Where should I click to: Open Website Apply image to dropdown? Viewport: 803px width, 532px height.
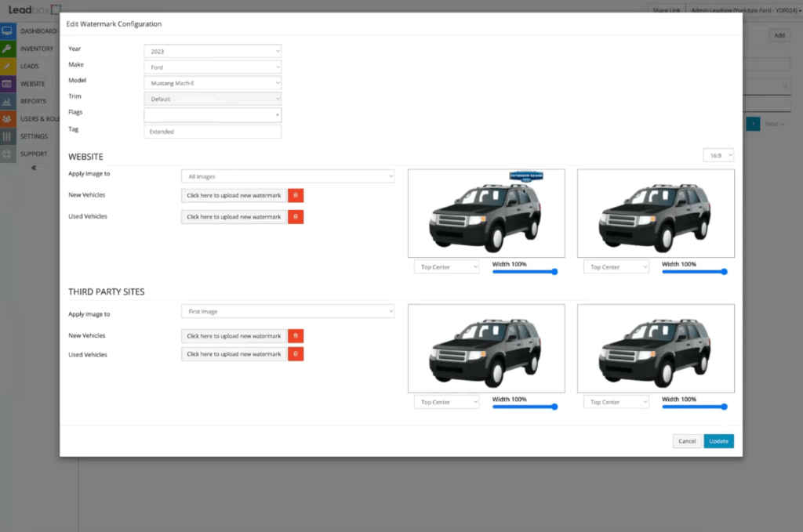click(x=288, y=176)
